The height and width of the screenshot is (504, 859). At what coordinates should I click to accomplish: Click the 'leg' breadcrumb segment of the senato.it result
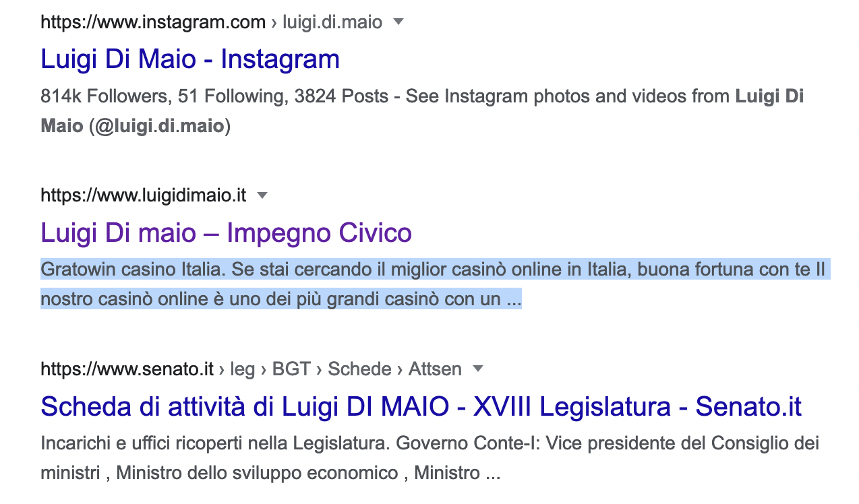[242, 369]
